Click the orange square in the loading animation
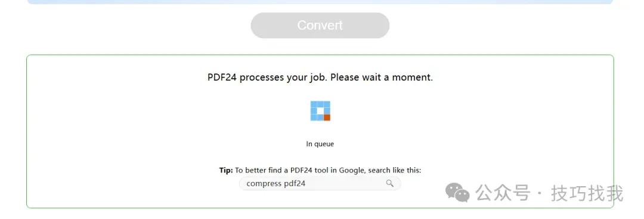 coord(327,118)
